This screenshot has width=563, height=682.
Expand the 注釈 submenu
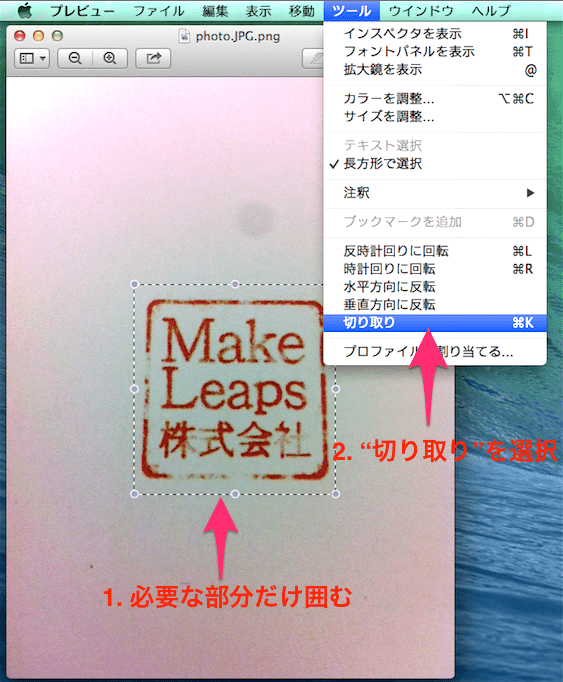tap(435, 192)
